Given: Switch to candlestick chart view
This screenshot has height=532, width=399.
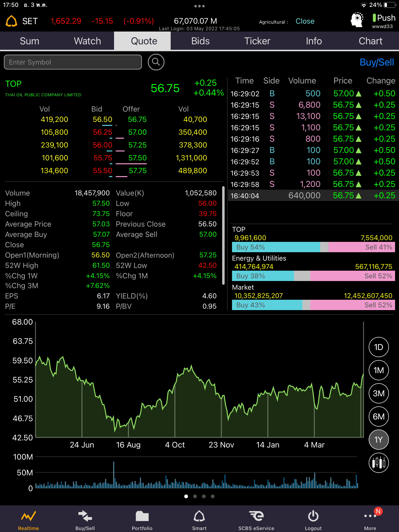Looking at the screenshot, I should click(x=379, y=463).
